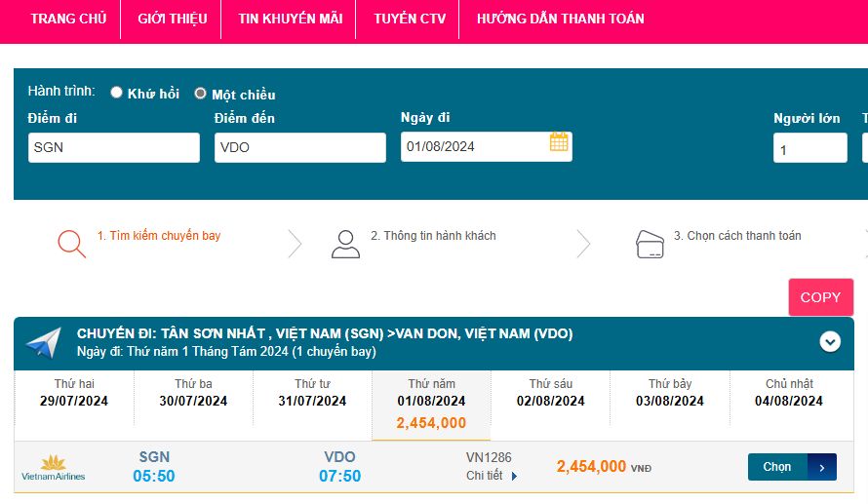
Task: Click the Người lớn adult count field
Action: coord(809,148)
